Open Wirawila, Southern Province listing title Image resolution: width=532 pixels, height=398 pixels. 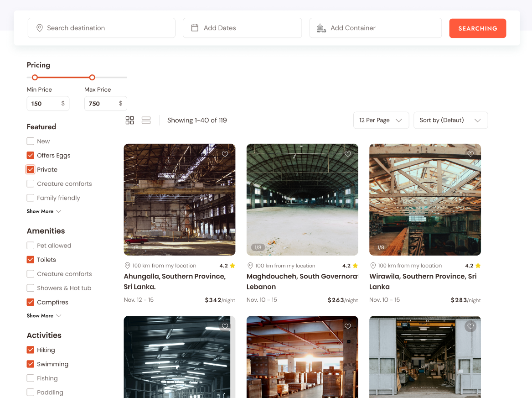pos(423,282)
